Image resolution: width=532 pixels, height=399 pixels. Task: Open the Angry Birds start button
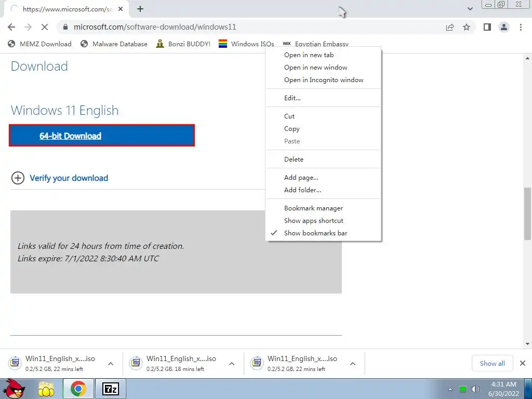click(x=14, y=389)
